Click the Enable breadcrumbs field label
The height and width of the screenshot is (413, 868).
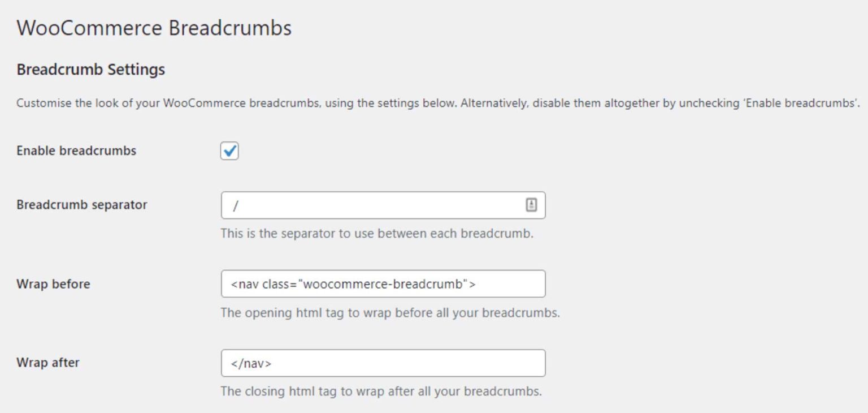[77, 150]
